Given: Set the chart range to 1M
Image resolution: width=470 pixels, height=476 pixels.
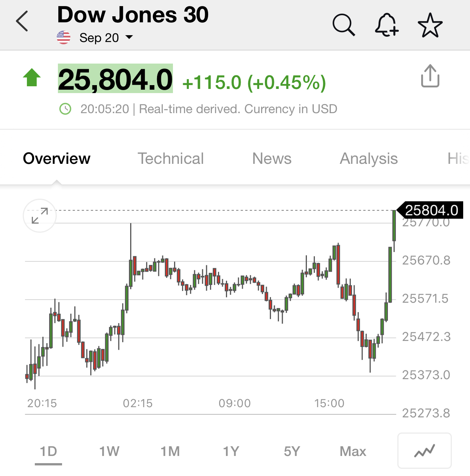Looking at the screenshot, I should click(170, 451).
